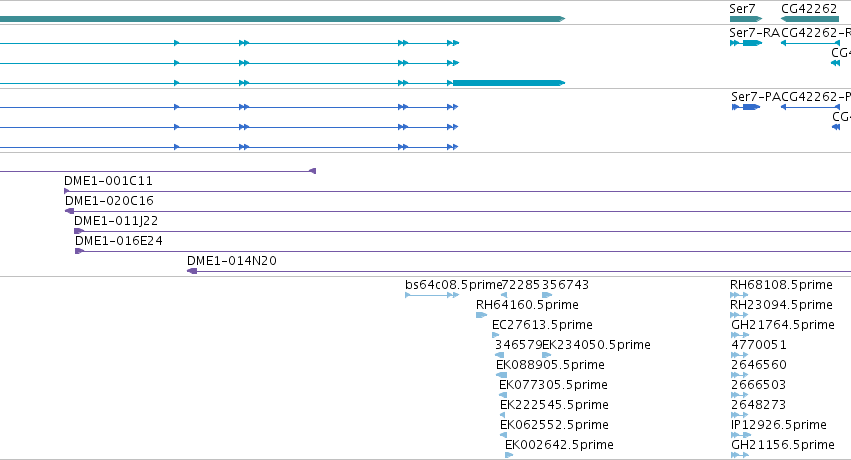Screen dimensions: 851x460
Task: Open EST RH64160.5prime
Action: pos(527,305)
